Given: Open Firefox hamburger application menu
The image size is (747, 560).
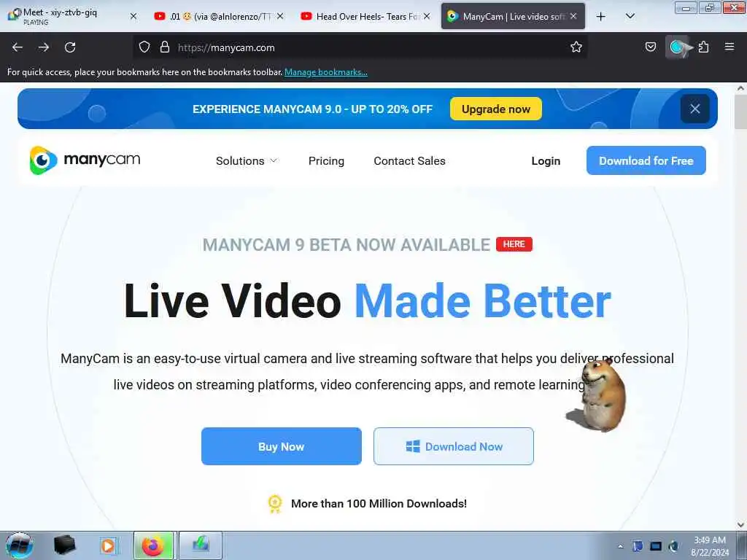Looking at the screenshot, I should coord(729,47).
